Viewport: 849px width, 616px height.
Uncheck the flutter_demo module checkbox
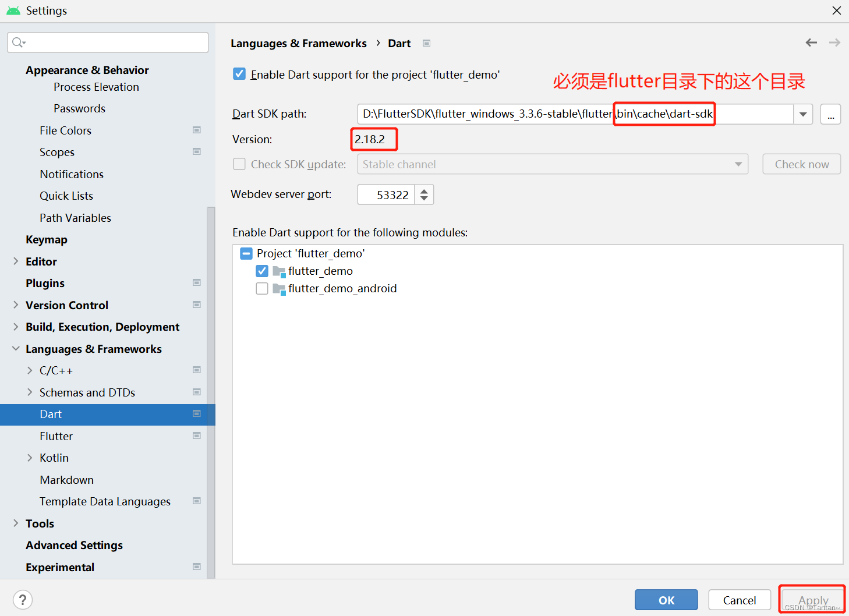(262, 271)
